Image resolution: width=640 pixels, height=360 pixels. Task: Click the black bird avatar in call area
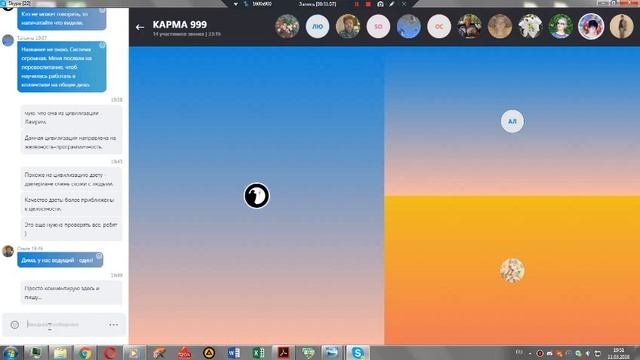pos(257,196)
